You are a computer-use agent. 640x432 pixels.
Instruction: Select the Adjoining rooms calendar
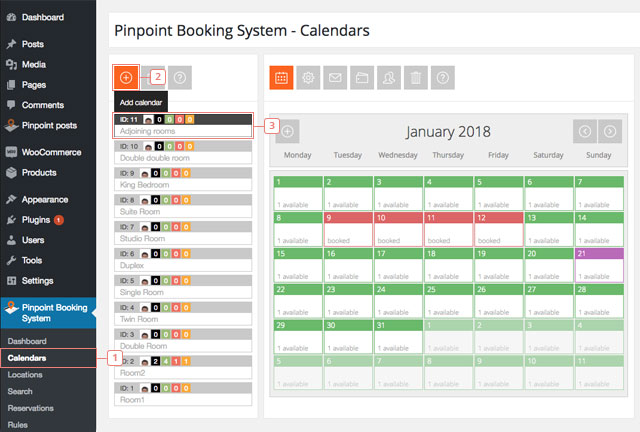coord(183,126)
